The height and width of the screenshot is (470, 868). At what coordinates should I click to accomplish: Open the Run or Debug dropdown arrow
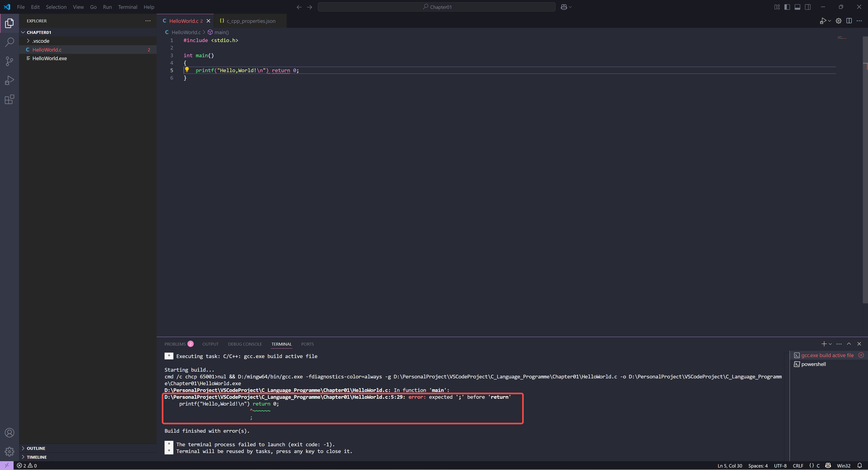click(829, 21)
